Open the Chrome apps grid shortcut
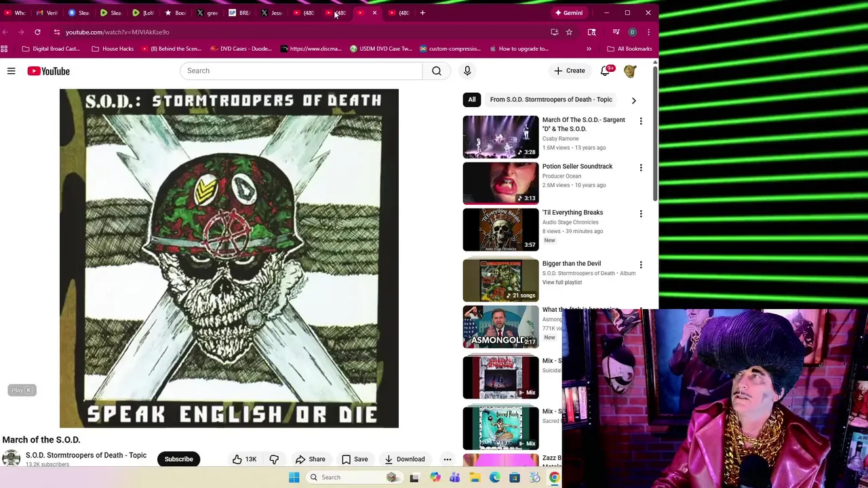The width and height of the screenshot is (868, 488). pos(4,49)
